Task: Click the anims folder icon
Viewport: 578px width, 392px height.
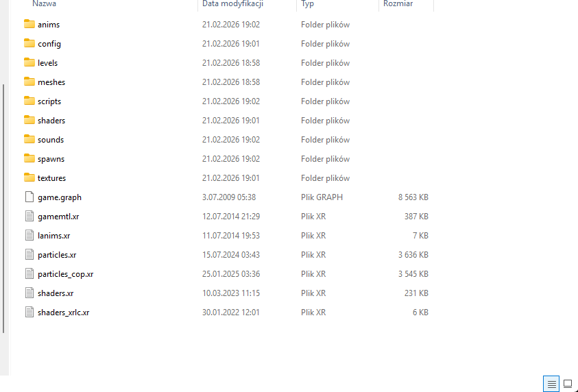Action: (x=29, y=25)
